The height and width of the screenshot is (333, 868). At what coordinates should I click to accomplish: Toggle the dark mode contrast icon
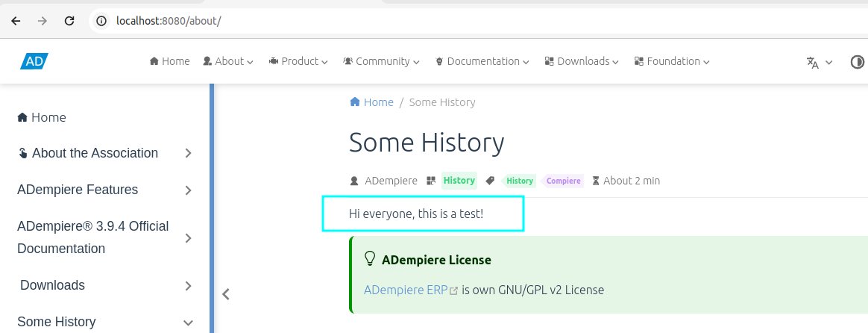pos(857,62)
